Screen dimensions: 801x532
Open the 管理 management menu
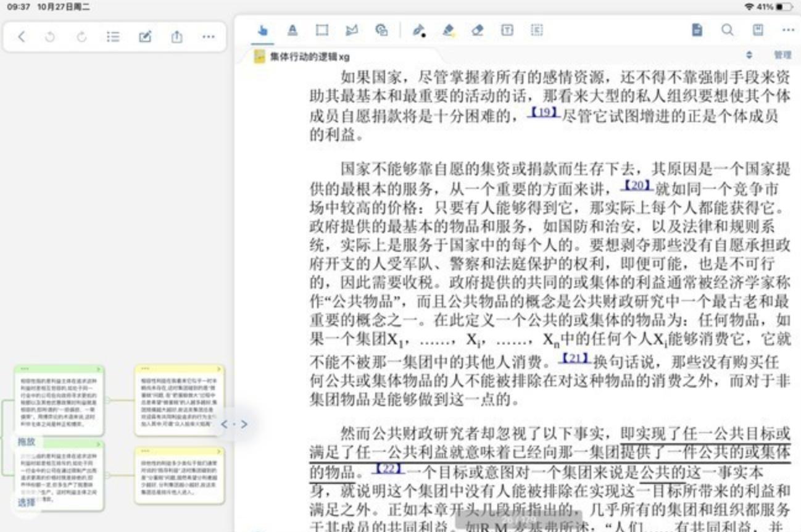784,55
